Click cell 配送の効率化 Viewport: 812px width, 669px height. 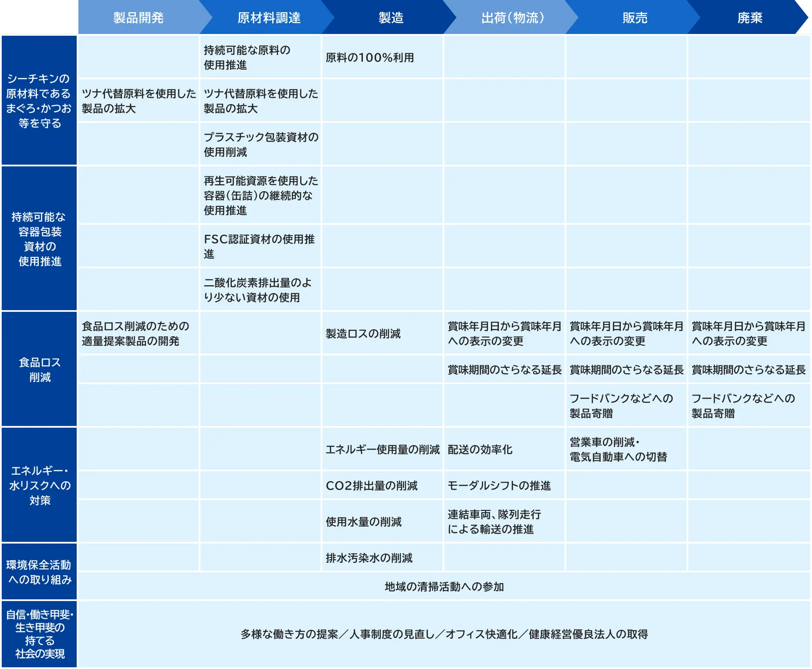[504, 449]
